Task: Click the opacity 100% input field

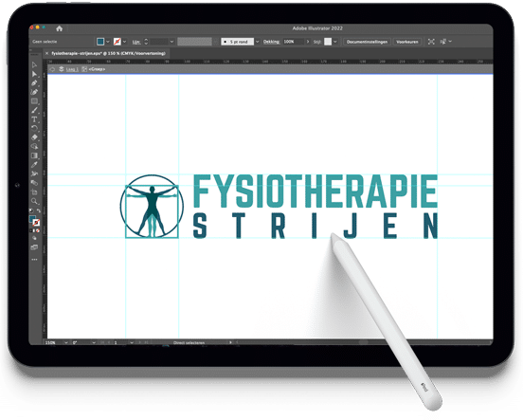Action: point(293,42)
